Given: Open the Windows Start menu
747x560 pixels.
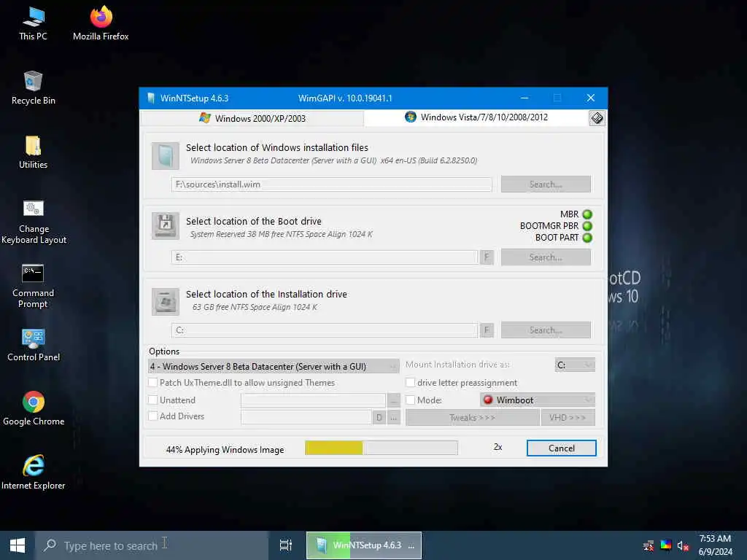Looking at the screenshot, I should [18, 545].
